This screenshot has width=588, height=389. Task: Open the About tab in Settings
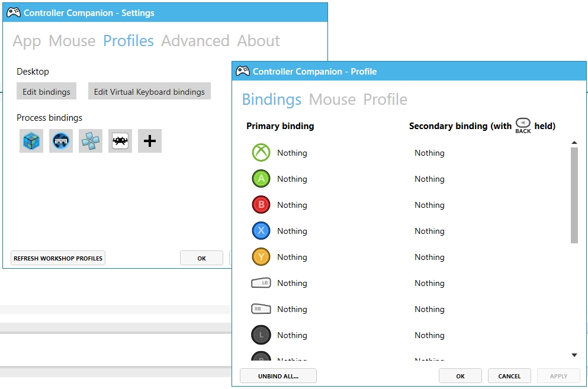(258, 40)
